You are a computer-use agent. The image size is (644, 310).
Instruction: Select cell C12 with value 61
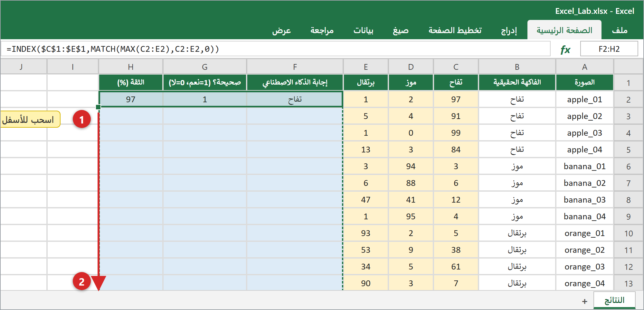click(x=456, y=267)
